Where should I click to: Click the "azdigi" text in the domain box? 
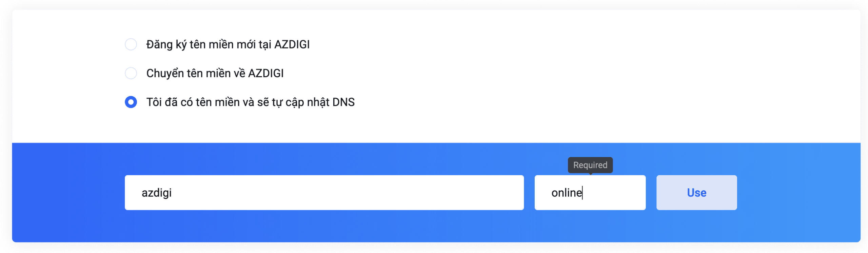coord(157,193)
